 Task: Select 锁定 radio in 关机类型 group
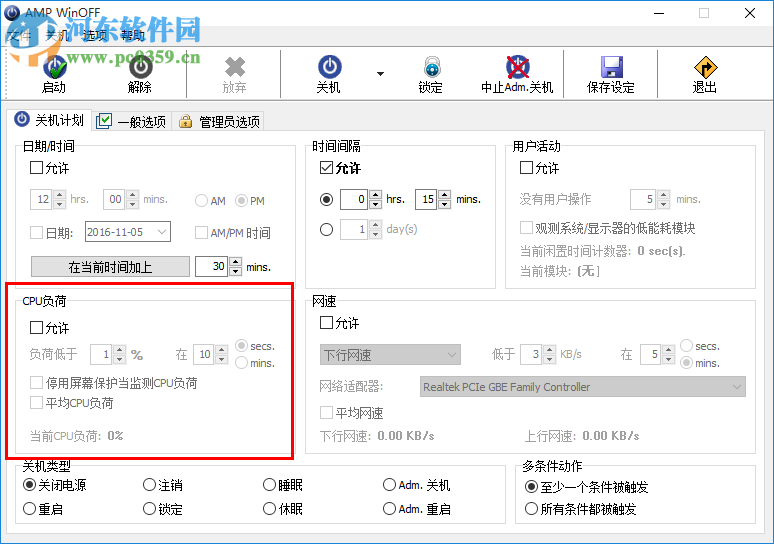tap(150, 508)
